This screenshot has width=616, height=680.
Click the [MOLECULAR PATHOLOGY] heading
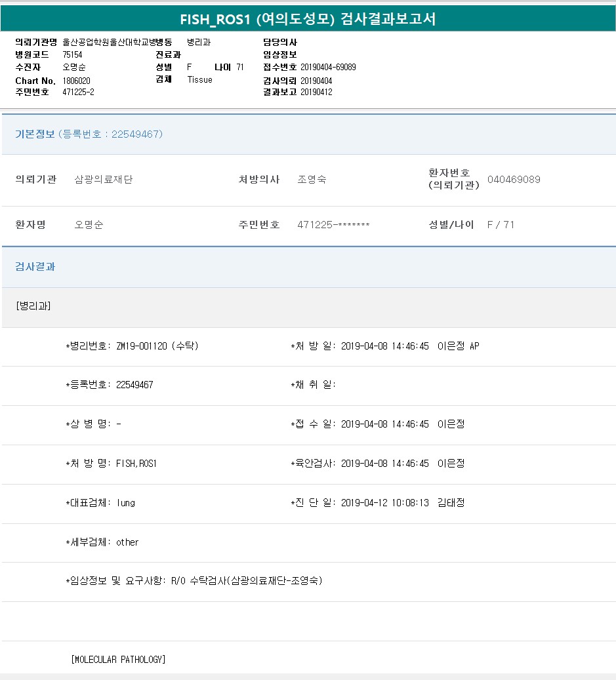[x=118, y=659]
